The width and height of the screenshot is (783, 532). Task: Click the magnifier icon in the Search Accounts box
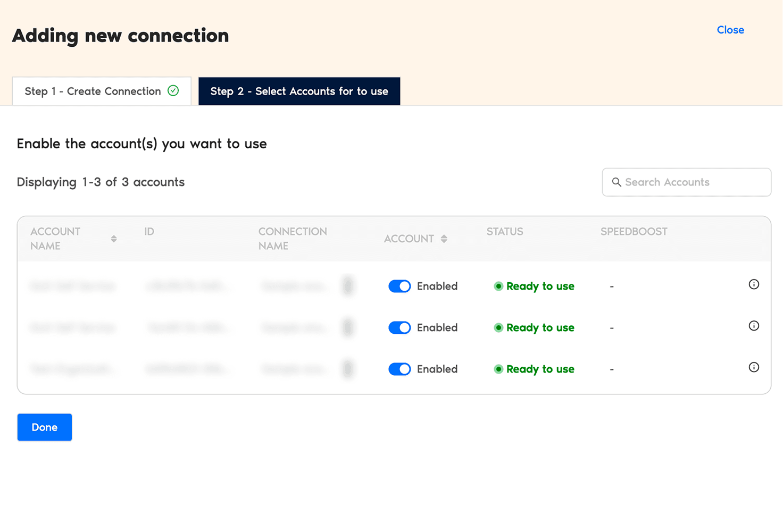[617, 182]
